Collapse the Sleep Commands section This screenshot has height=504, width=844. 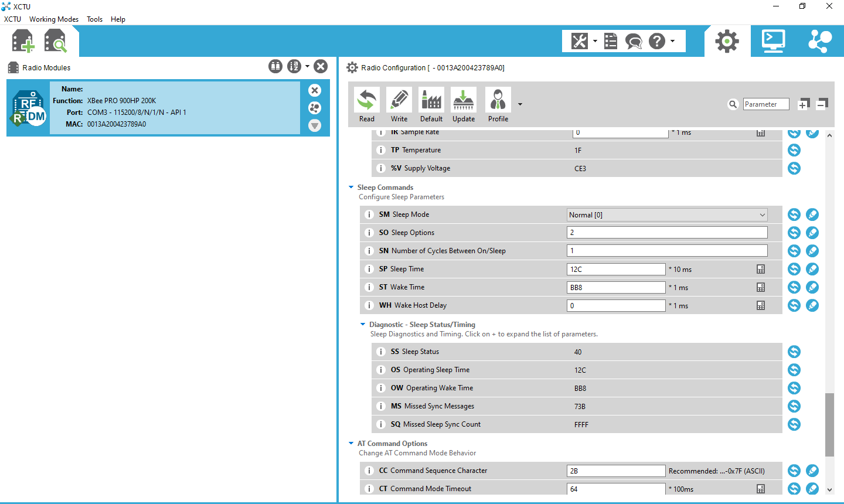tap(351, 188)
